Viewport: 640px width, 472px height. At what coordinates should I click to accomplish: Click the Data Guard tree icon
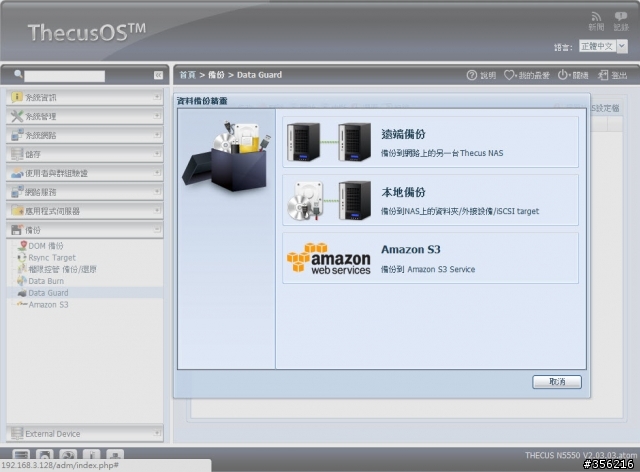[x=22, y=293]
